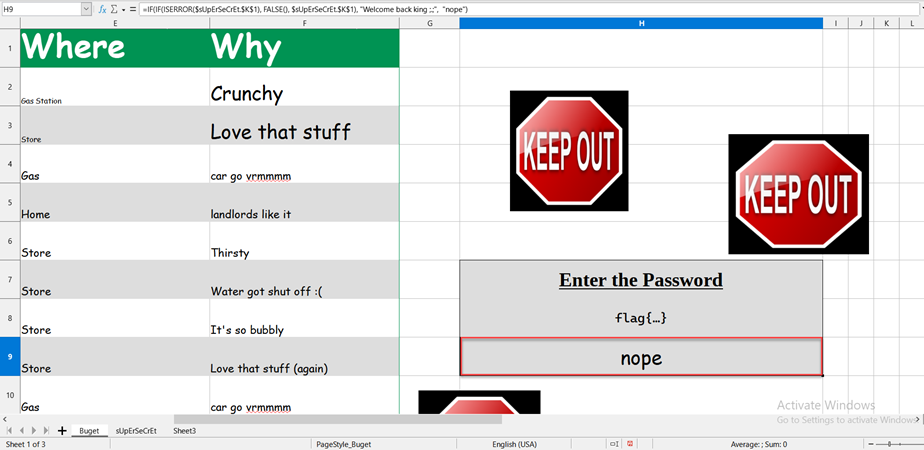Switch to the Buget sheet tab

point(90,431)
